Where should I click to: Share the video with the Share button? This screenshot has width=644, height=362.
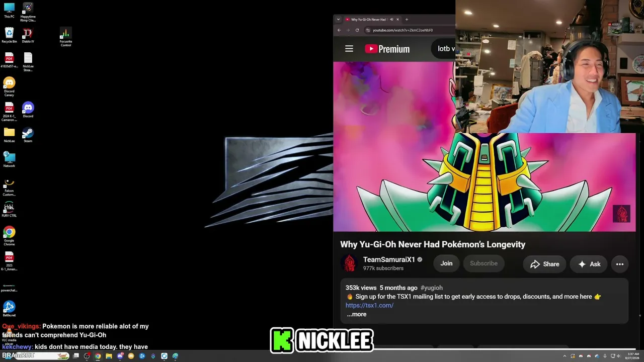(544, 264)
